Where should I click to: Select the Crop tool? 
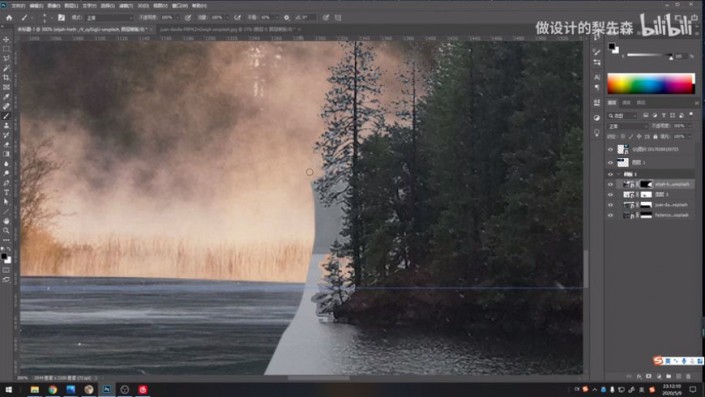[x=6, y=78]
